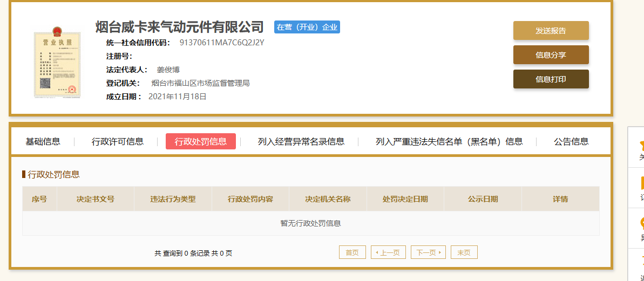This screenshot has width=644, height=281.
Task: Click the business license thumbnail image
Action: tap(57, 61)
